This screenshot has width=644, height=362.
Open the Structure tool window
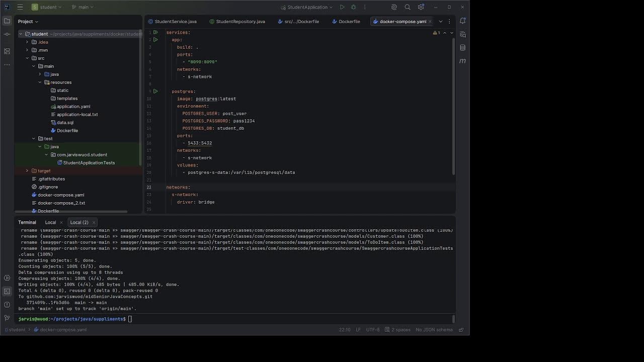(7, 51)
